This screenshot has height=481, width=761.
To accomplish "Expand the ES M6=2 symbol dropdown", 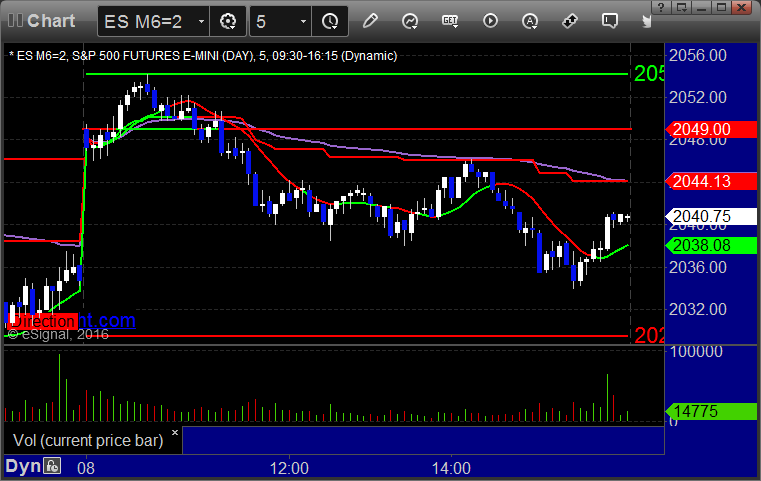I will pos(201,21).
